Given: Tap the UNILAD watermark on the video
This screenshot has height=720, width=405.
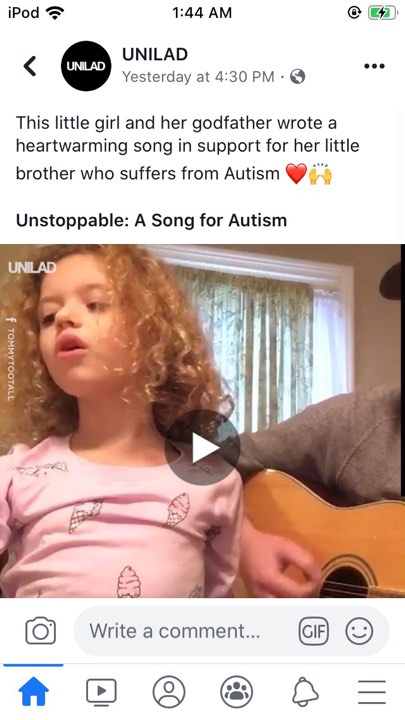Looking at the screenshot, I should click(32, 268).
